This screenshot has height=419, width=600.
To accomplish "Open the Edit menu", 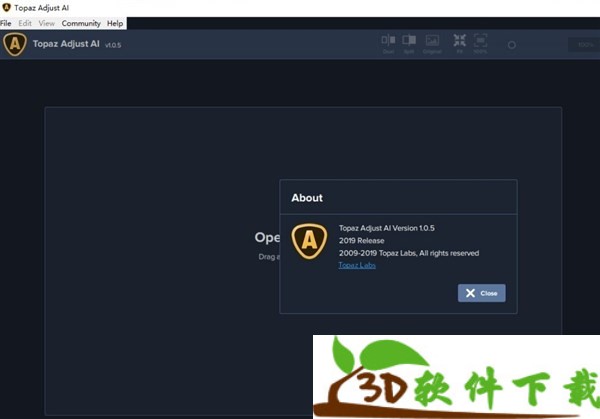I will (25, 23).
